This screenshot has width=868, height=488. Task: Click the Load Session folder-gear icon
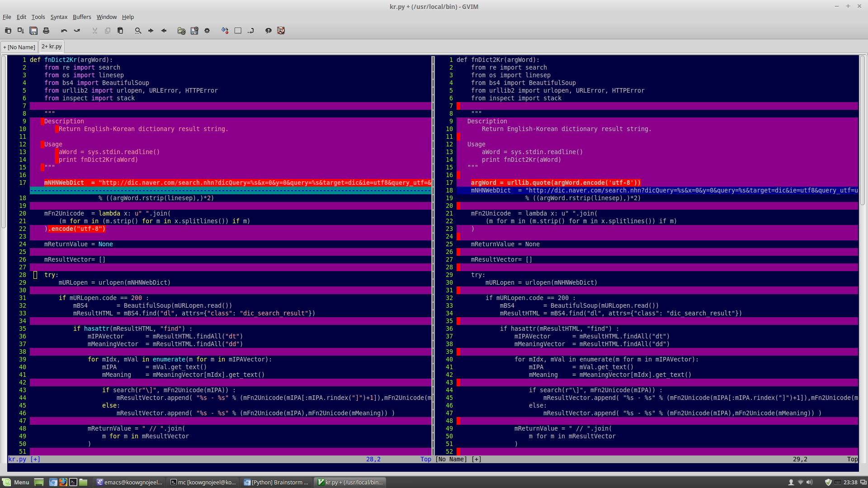(181, 31)
